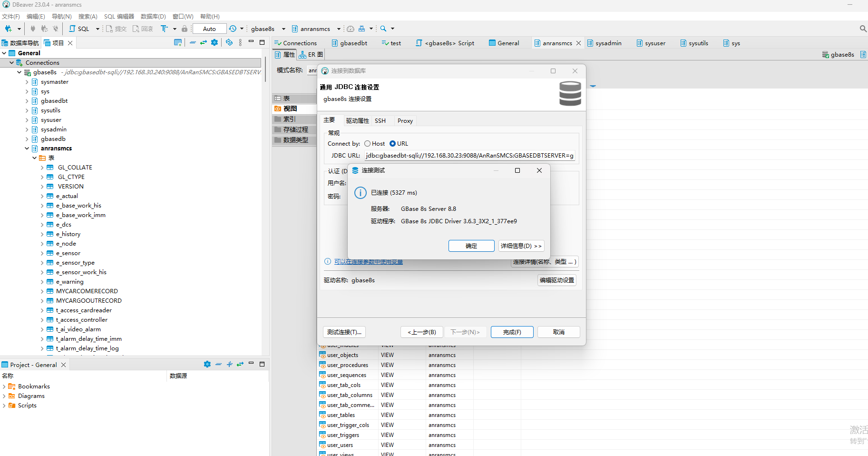The height and width of the screenshot is (456, 868).
Task: Switch to the Proxy tab
Action: click(x=405, y=121)
